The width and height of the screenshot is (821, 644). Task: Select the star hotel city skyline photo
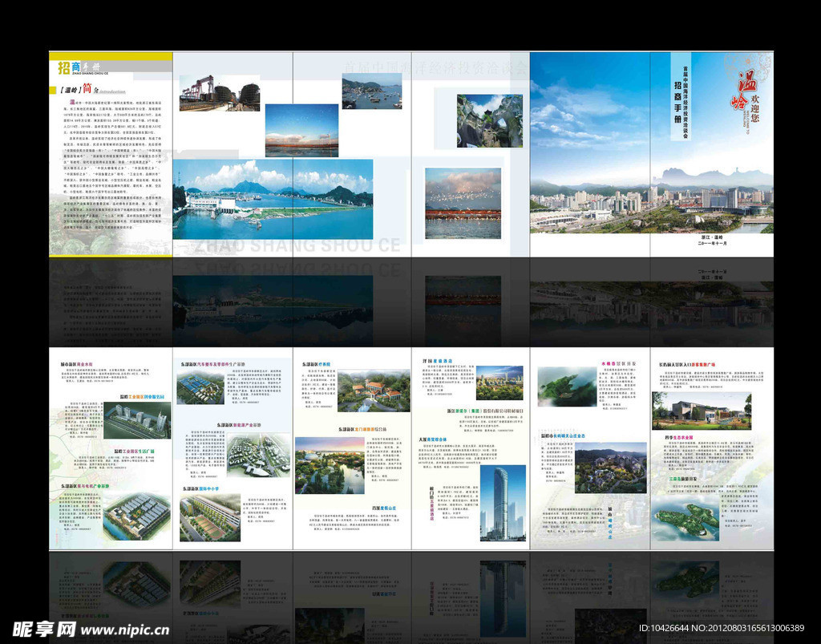(499, 383)
